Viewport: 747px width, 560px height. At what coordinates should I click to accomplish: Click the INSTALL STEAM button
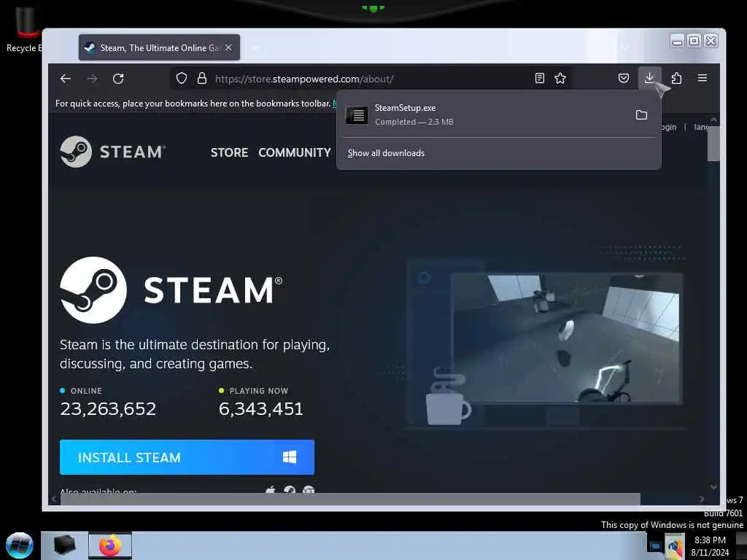187,457
